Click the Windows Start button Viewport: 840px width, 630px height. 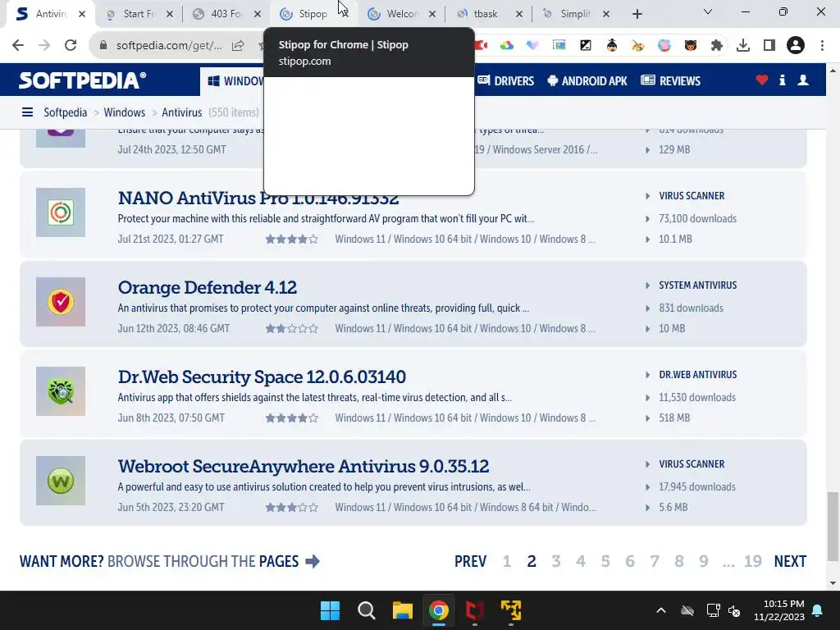330,610
